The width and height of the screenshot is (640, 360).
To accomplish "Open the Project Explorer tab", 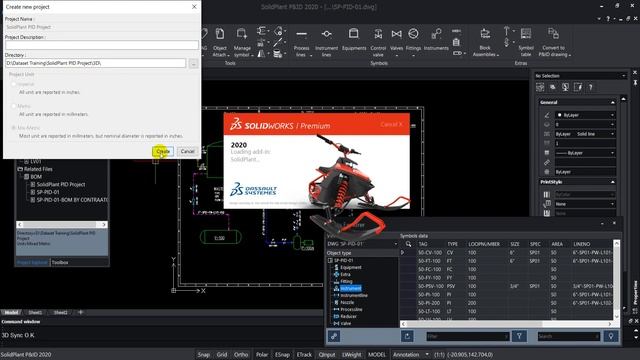I will (32, 262).
